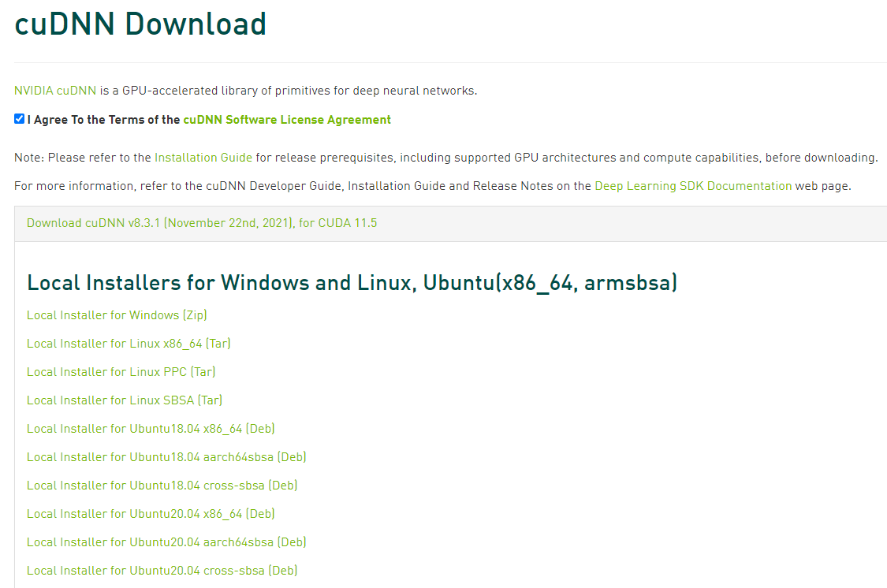Click the I Agree To the Terms label text
The image size is (887, 588).
coord(103,120)
